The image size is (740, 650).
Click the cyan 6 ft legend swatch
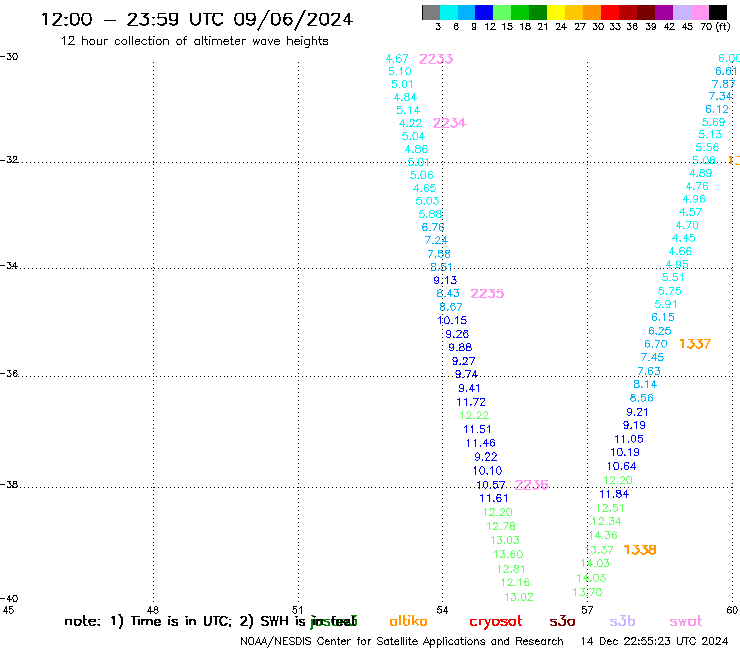pos(449,12)
